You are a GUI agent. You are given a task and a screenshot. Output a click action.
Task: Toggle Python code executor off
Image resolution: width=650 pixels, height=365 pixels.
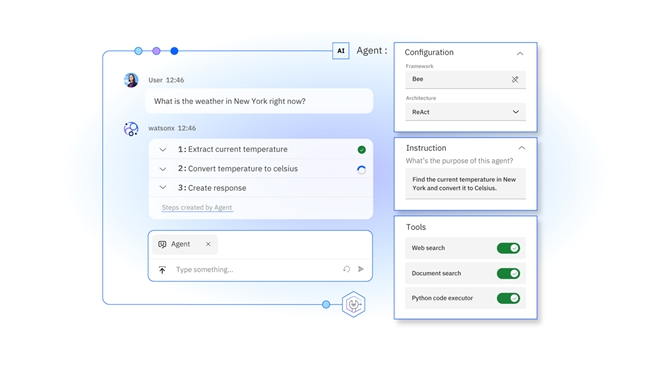tap(508, 298)
